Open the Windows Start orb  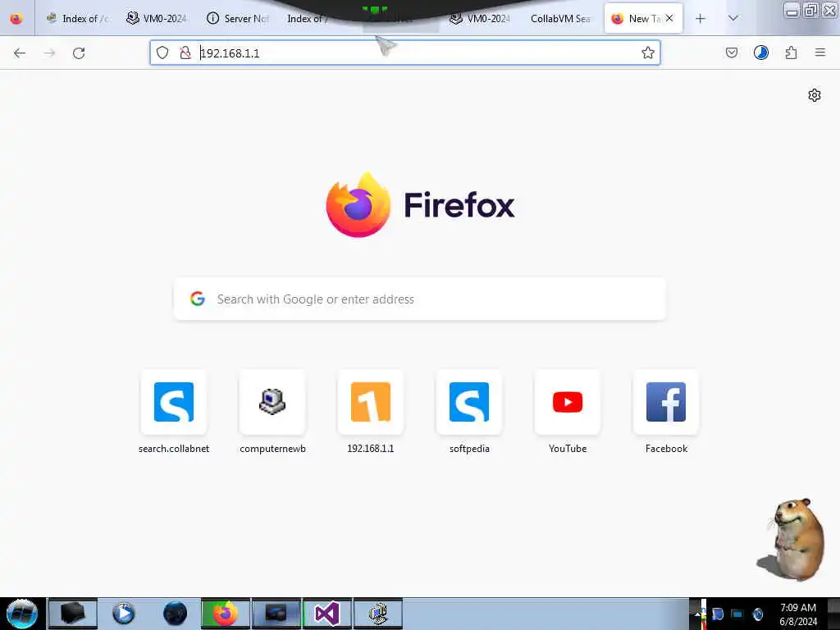tap(22, 614)
